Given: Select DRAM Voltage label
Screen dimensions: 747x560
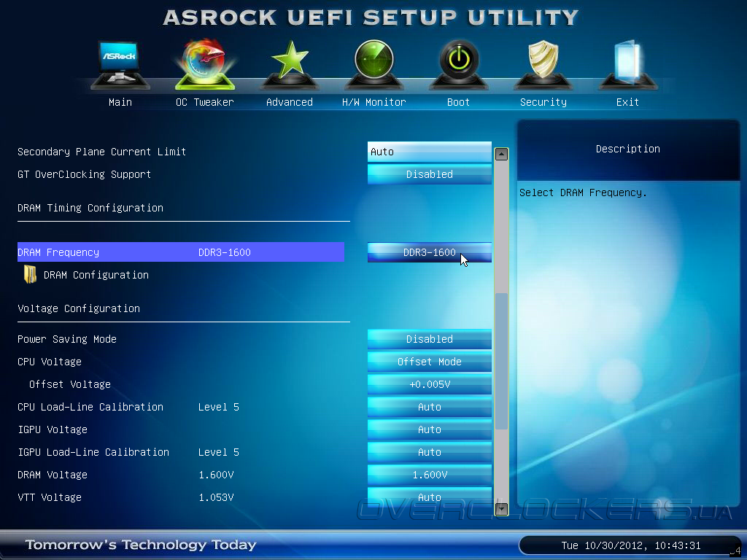Looking at the screenshot, I should (53, 475).
